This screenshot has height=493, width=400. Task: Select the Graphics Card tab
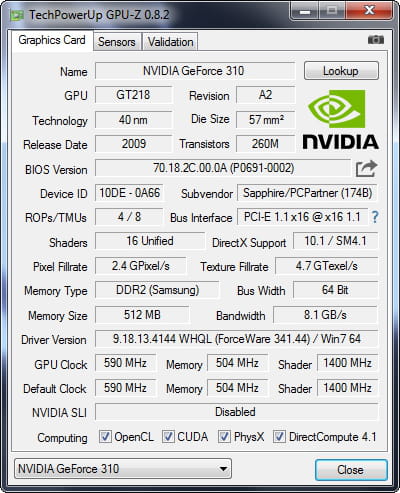(52, 40)
